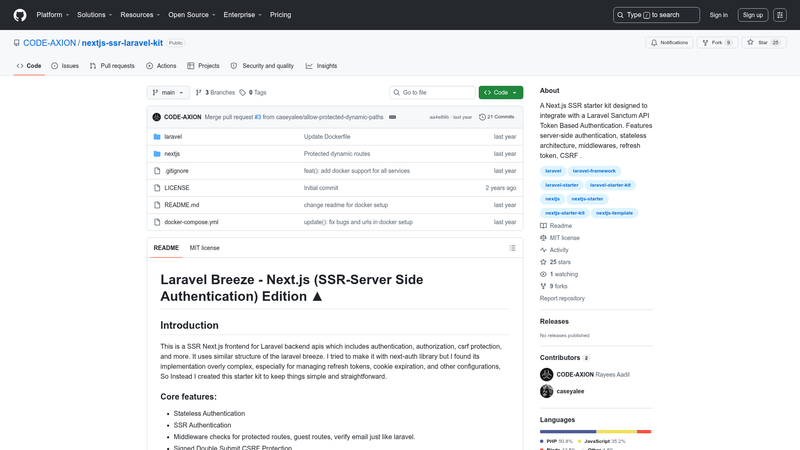Switch to MIT license tab
Viewport: 800px width, 450px height.
[205, 248]
